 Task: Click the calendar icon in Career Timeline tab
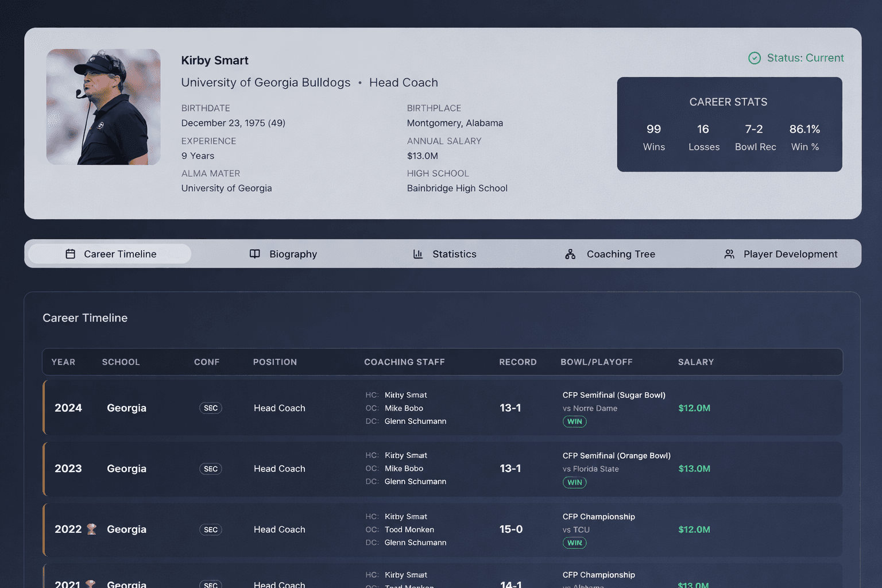point(71,254)
